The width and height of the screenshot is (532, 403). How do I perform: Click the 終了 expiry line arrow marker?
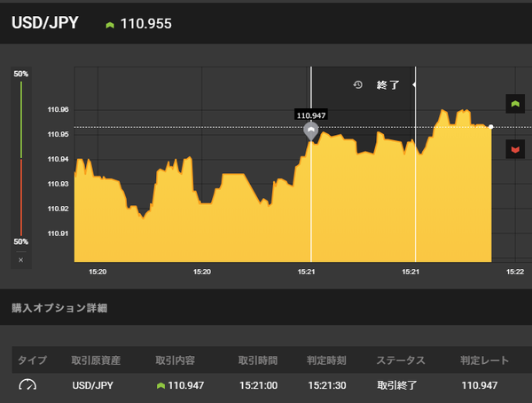pyautogui.click(x=414, y=84)
